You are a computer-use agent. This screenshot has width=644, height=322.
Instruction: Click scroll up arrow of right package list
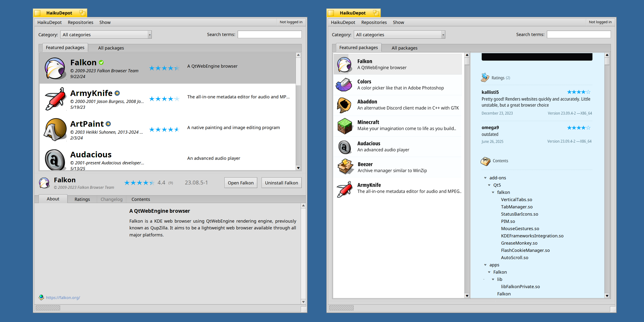[467, 55]
